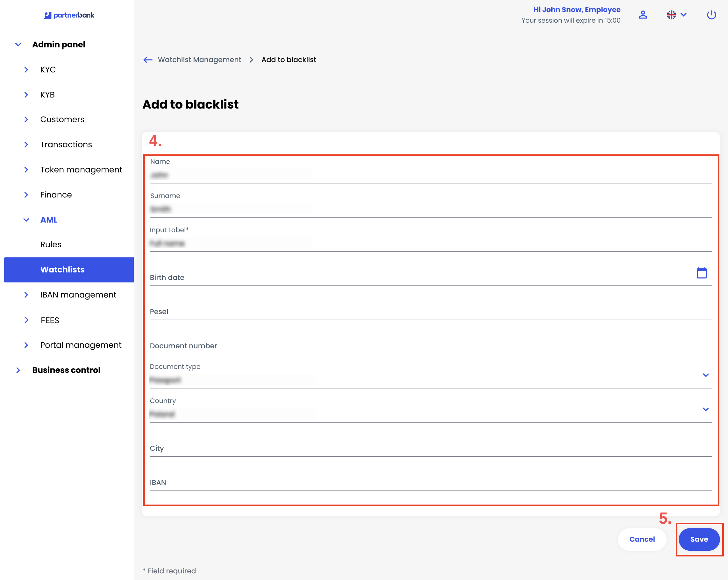728x580 pixels.
Task: Collapse the Admin panel section
Action: coord(18,45)
